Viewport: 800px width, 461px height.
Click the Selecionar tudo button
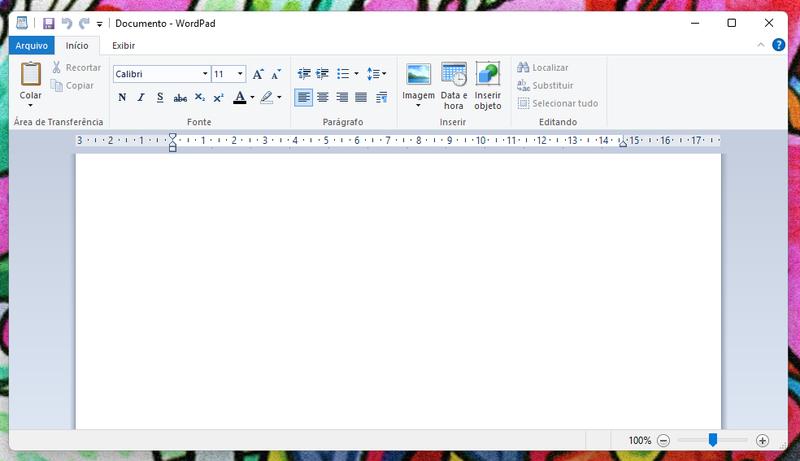pos(558,103)
